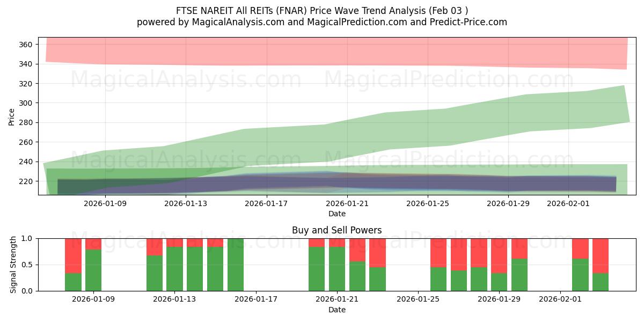Viewport: 644px width, 322px height.
Task: Click the Date label under price chart
Action: coord(336,214)
